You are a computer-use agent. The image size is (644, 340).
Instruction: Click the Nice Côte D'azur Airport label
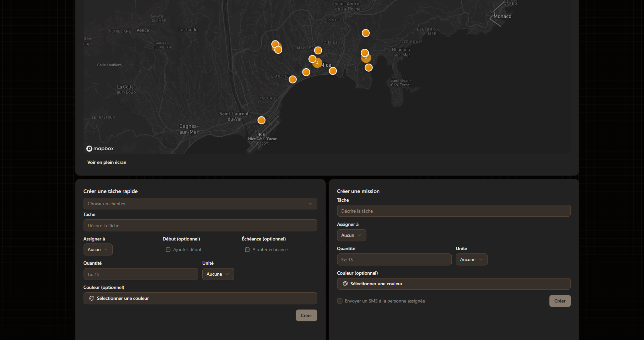[x=262, y=139]
